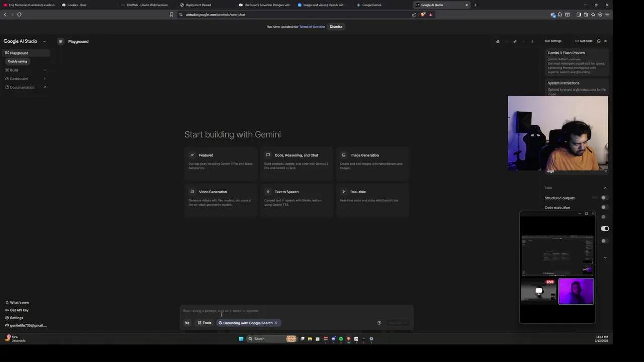This screenshot has height=362, width=644.
Task: Open the Settings gear app in taskbar
Action: point(371,339)
